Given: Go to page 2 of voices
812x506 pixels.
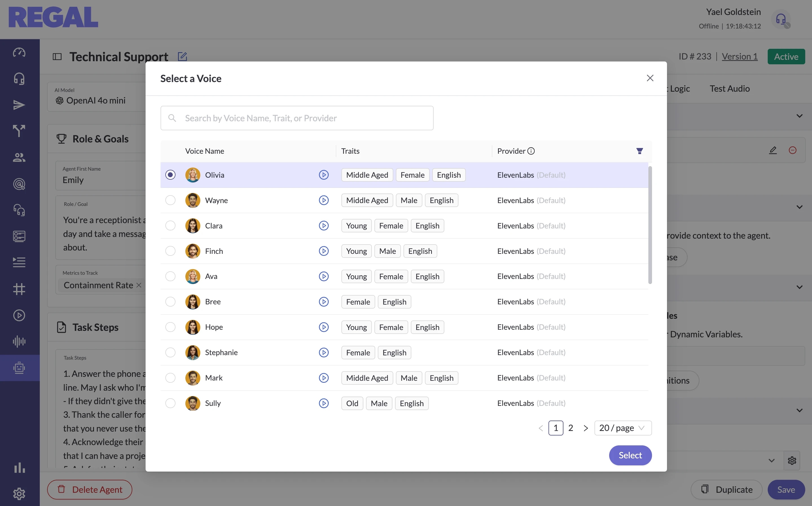Looking at the screenshot, I should tap(571, 428).
